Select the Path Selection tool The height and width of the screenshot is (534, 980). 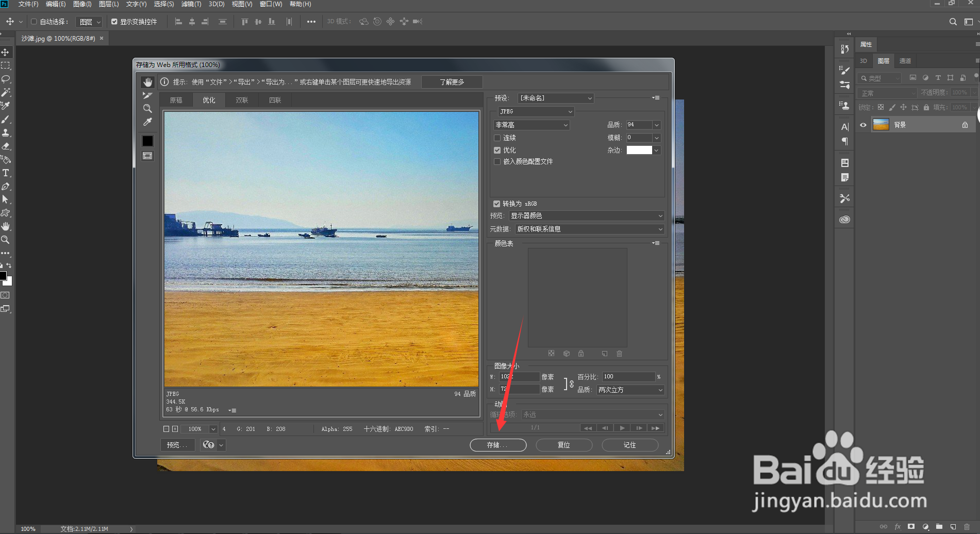[x=6, y=199]
